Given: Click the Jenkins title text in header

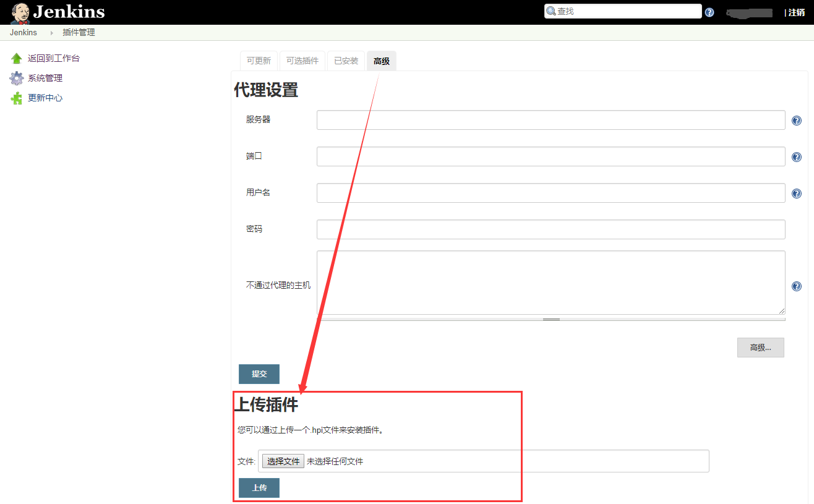Looking at the screenshot, I should 69,12.
